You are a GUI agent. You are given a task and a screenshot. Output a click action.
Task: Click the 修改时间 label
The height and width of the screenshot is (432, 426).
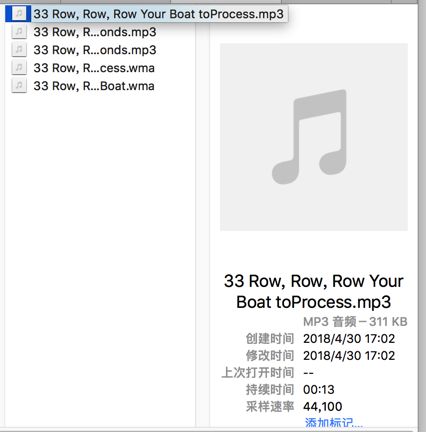coord(270,356)
